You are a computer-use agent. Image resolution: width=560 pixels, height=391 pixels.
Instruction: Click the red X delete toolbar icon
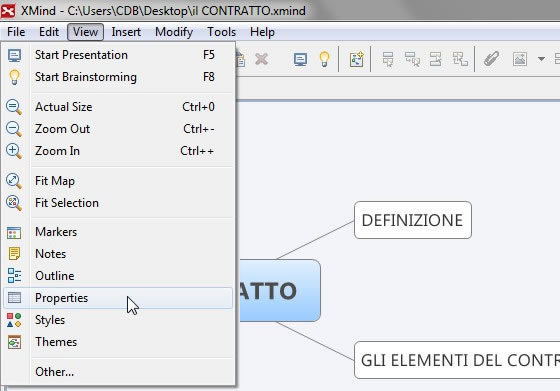tap(261, 59)
